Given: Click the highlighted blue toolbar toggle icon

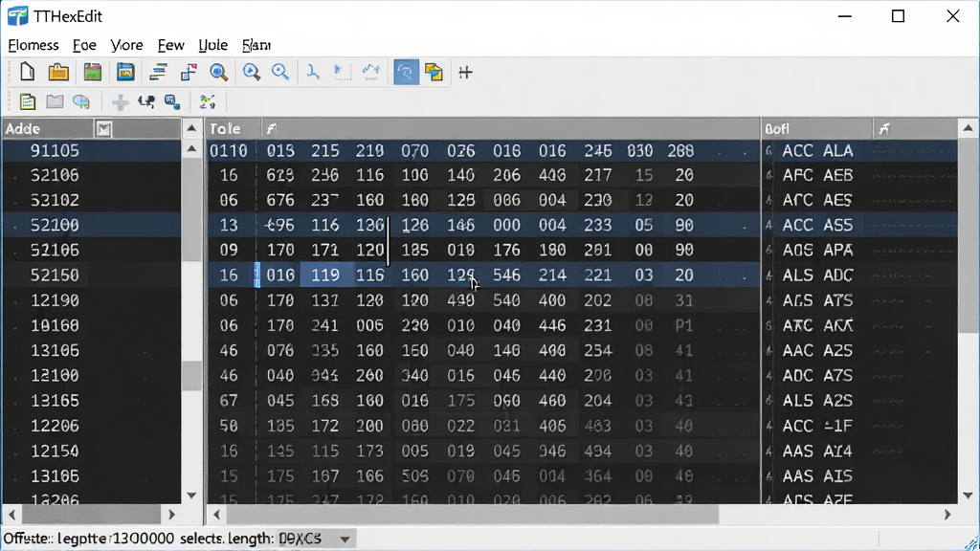Looking at the screenshot, I should coord(406,73).
